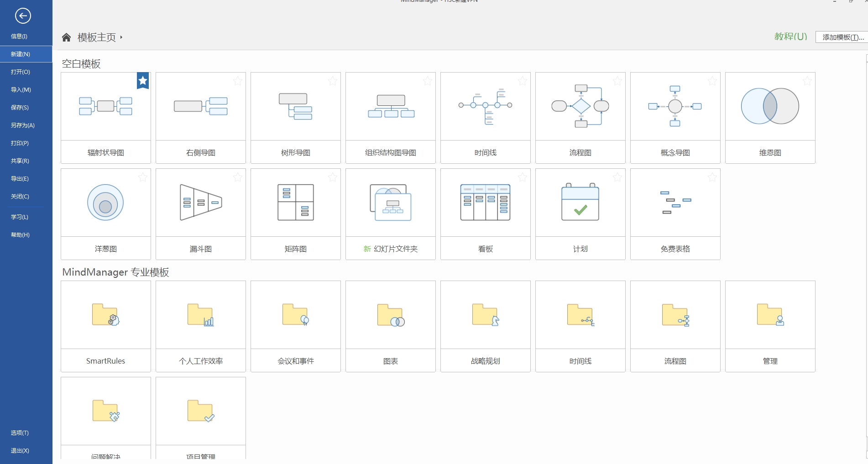This screenshot has height=464, width=868.
Task: Choose 导出(E) in the sidebar menu
Action: coord(20,178)
